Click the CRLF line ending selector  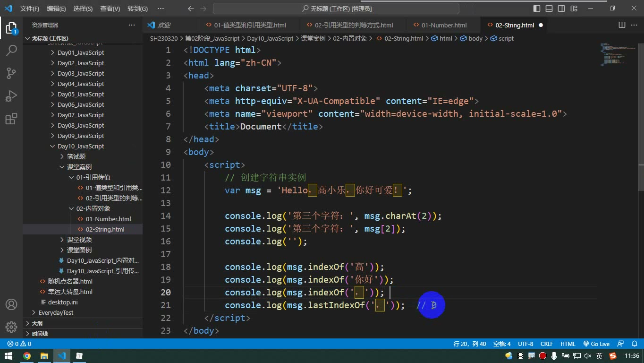tap(547, 344)
